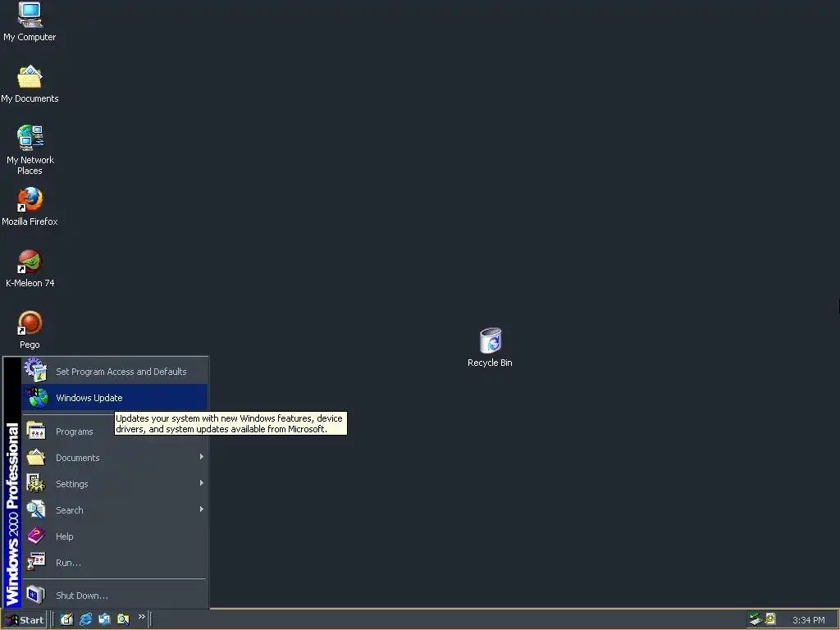The image size is (840, 630).
Task: Choose Windows Update menu entry
Action: (x=115, y=398)
